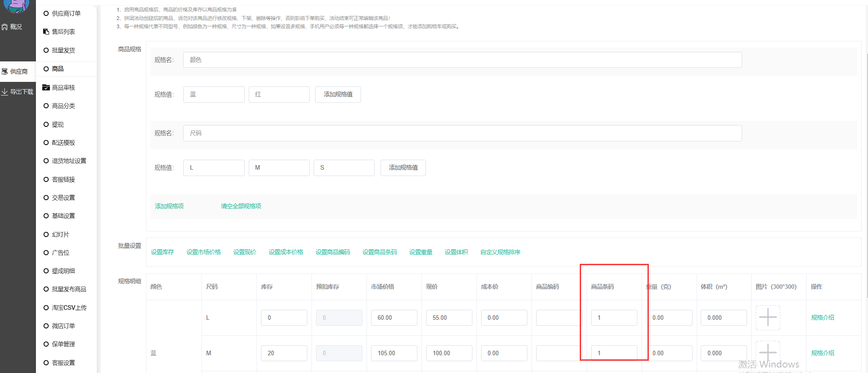Open 规格介绍 link for size L row
This screenshot has height=373, width=868.
click(x=823, y=318)
